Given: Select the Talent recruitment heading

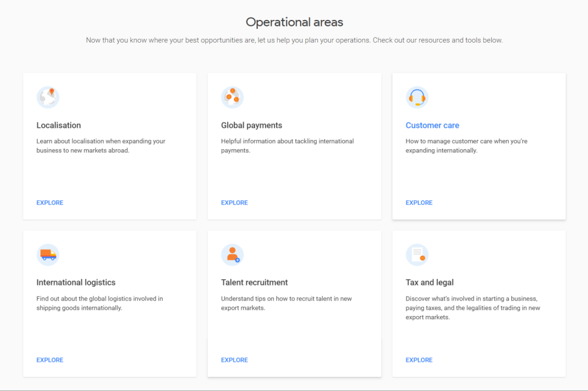Looking at the screenshot, I should point(254,282).
